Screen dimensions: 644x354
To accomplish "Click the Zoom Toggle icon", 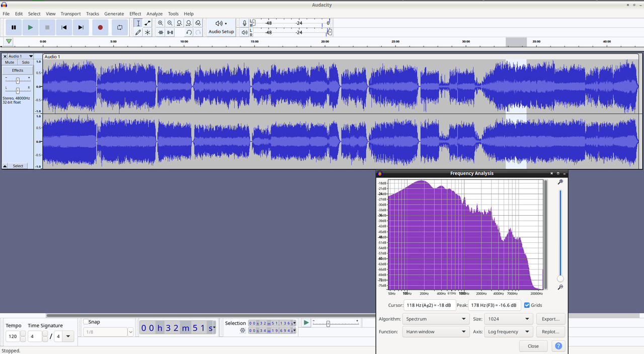I will [x=198, y=23].
